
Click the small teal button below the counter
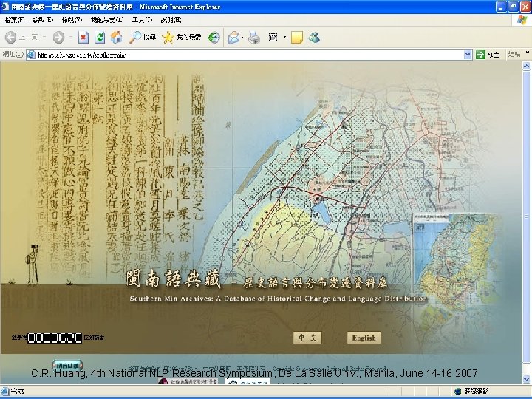point(67,365)
